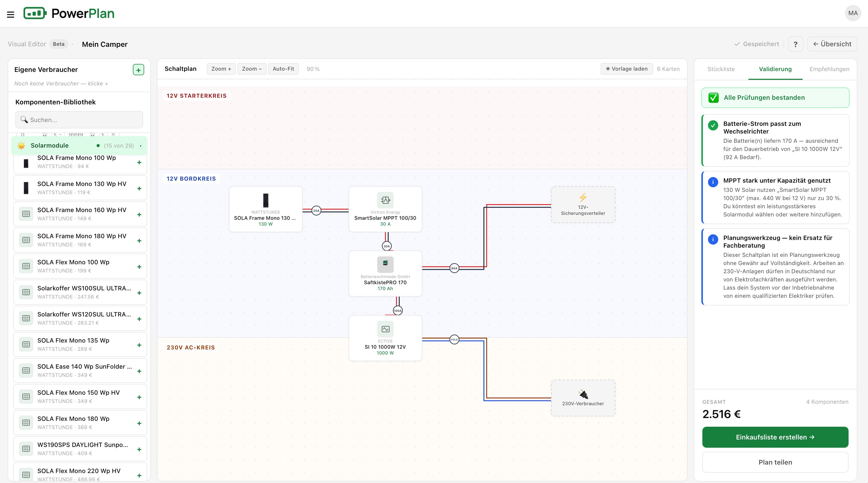The height and width of the screenshot is (483, 868).
Task: Add a custom consumer with green plus
Action: click(x=139, y=70)
